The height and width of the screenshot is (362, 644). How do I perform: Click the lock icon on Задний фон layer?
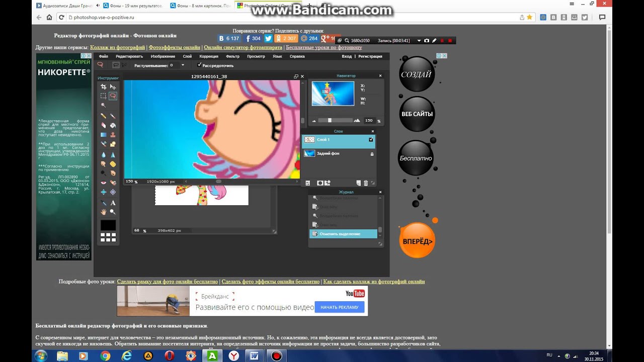click(x=372, y=154)
